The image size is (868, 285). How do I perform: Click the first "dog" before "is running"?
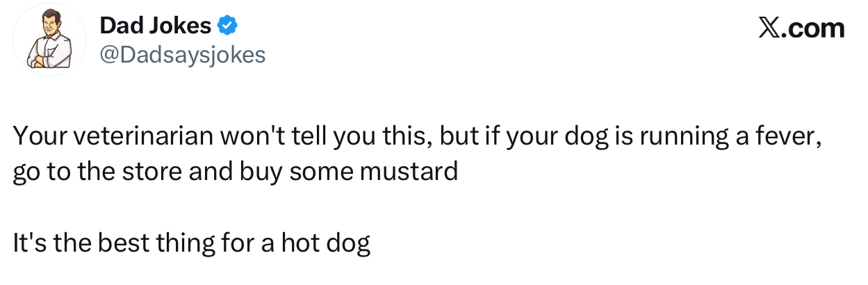coord(581,137)
